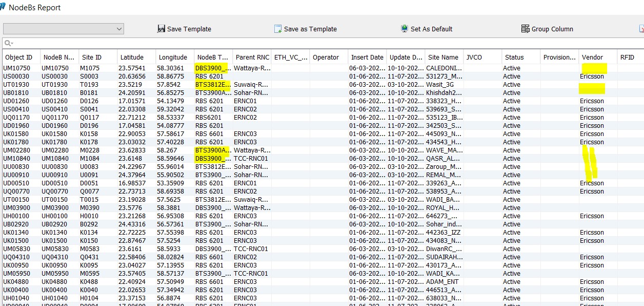644x306 pixels.
Task: Sort by the Object ID column header
Action: point(19,58)
